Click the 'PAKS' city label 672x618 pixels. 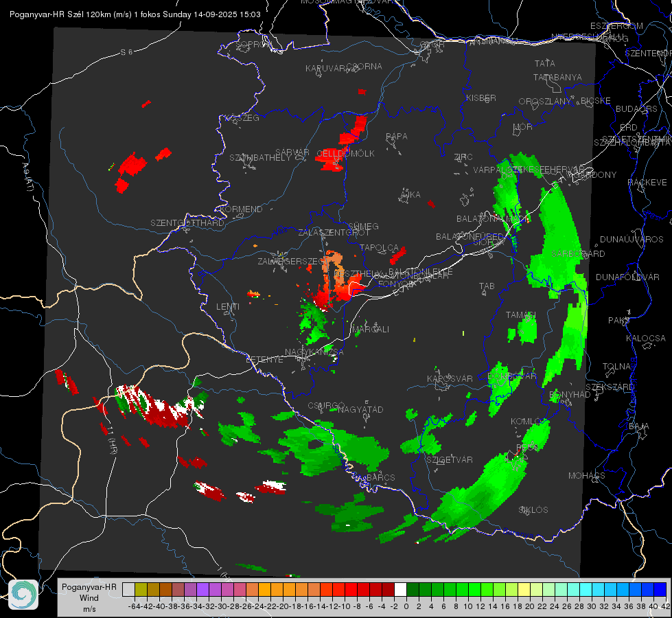pos(619,321)
